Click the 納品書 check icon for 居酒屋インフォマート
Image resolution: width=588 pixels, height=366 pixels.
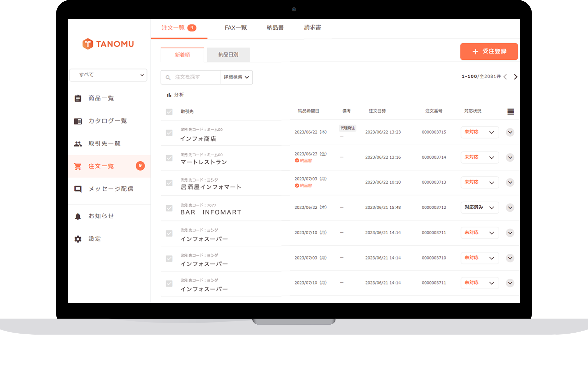tap(297, 186)
